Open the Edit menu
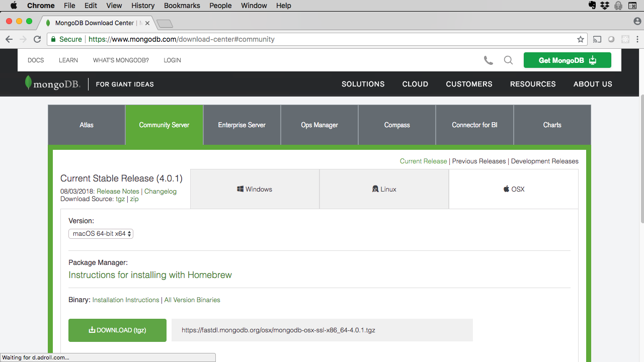 pos(91,6)
